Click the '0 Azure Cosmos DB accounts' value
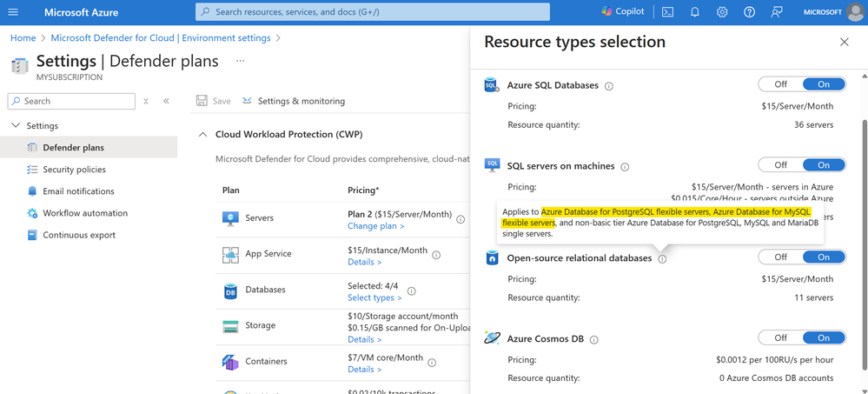Viewport: 868px width, 394px height. pos(776,378)
